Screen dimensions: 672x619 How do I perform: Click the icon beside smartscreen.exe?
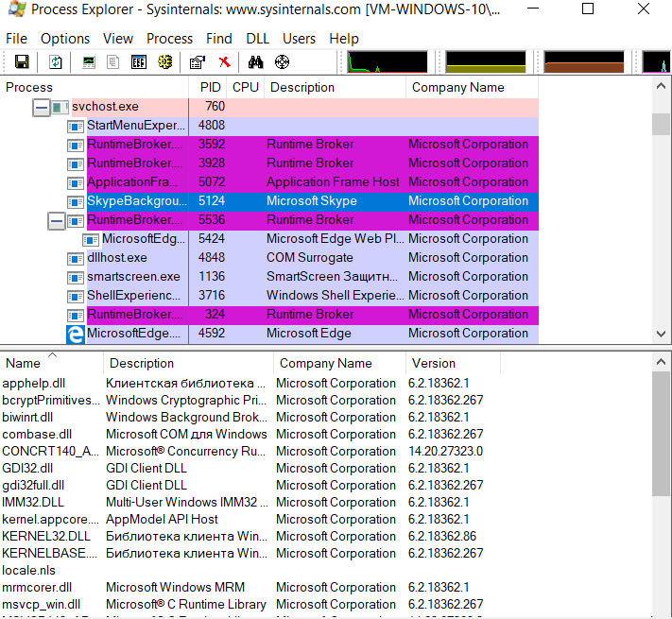[x=76, y=278]
